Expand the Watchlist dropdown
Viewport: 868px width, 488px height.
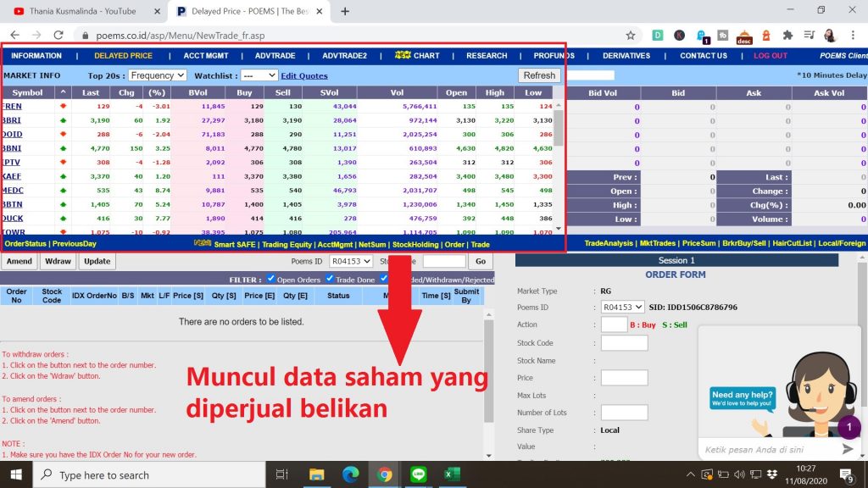pyautogui.click(x=259, y=75)
